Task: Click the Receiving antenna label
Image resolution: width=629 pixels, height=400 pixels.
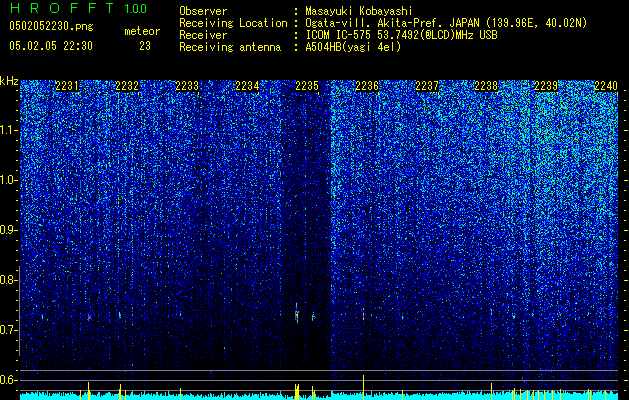Action: [230, 47]
